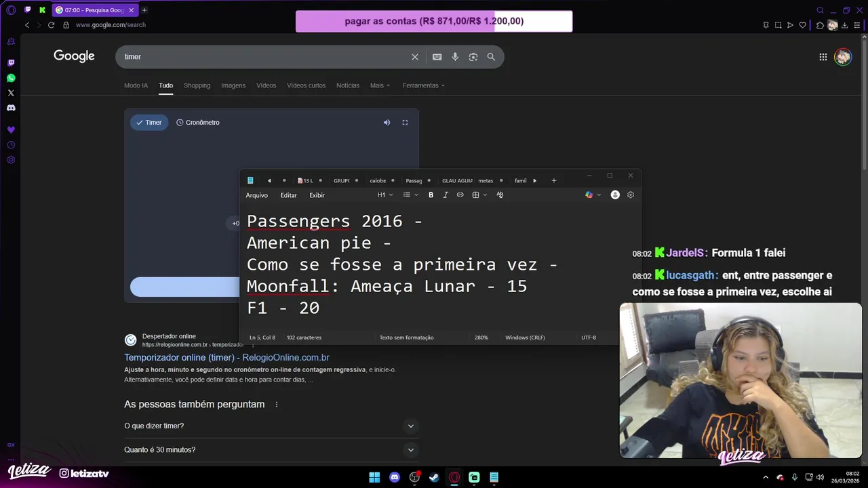Open the Easy Setup menu icon

click(x=857, y=25)
